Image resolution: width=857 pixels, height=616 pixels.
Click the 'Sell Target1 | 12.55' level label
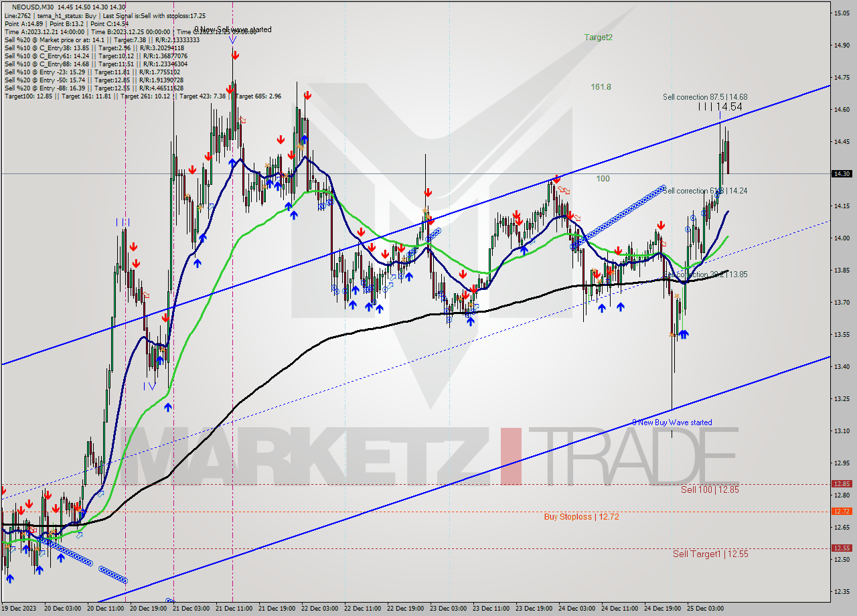pos(710,554)
